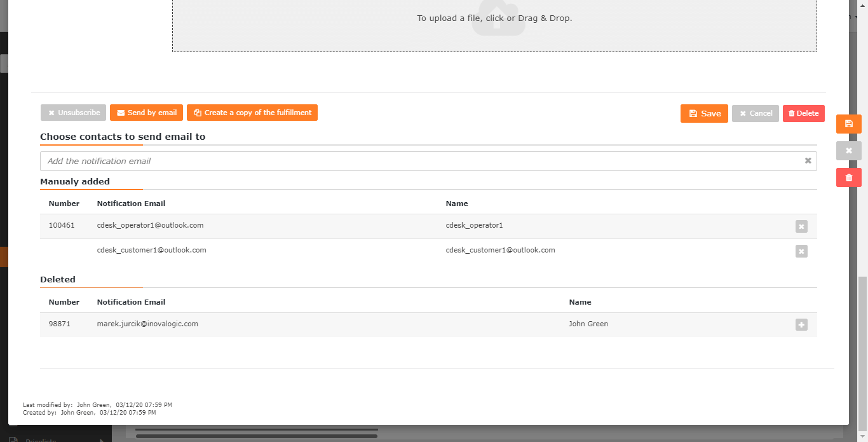The height and width of the screenshot is (442, 868).
Task: Select cdesk_operator1@outlook.com email text
Action: 150,225
